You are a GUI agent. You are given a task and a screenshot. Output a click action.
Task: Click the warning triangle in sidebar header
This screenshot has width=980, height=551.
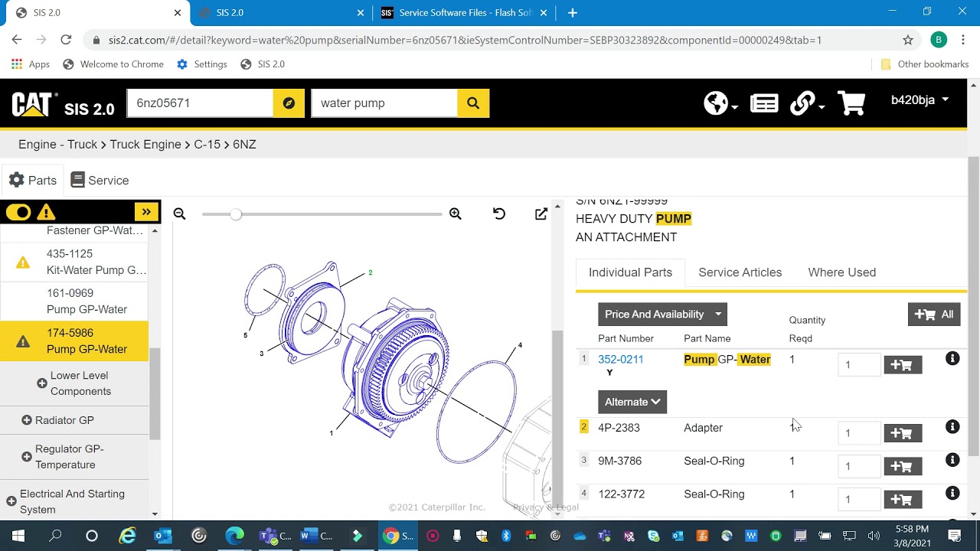point(46,213)
